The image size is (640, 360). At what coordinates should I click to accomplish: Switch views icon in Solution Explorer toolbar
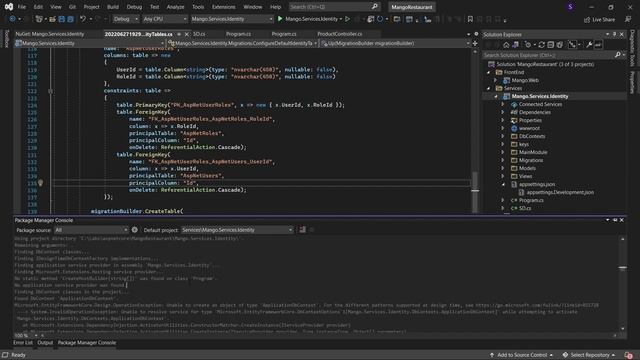click(516, 45)
